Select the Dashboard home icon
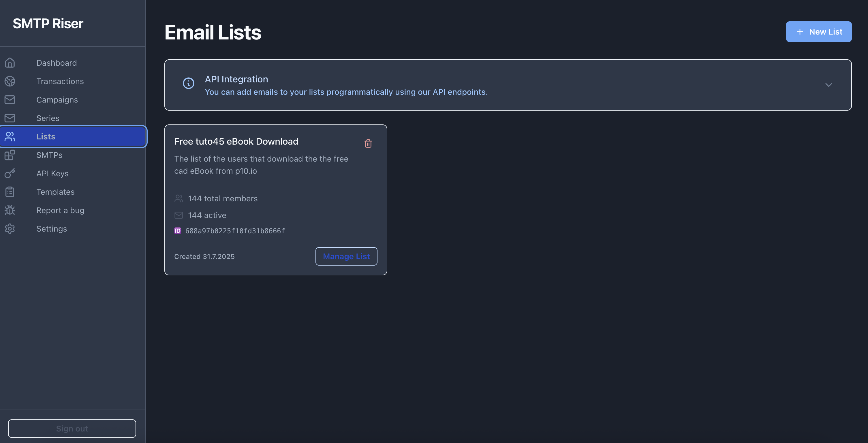 click(x=10, y=63)
